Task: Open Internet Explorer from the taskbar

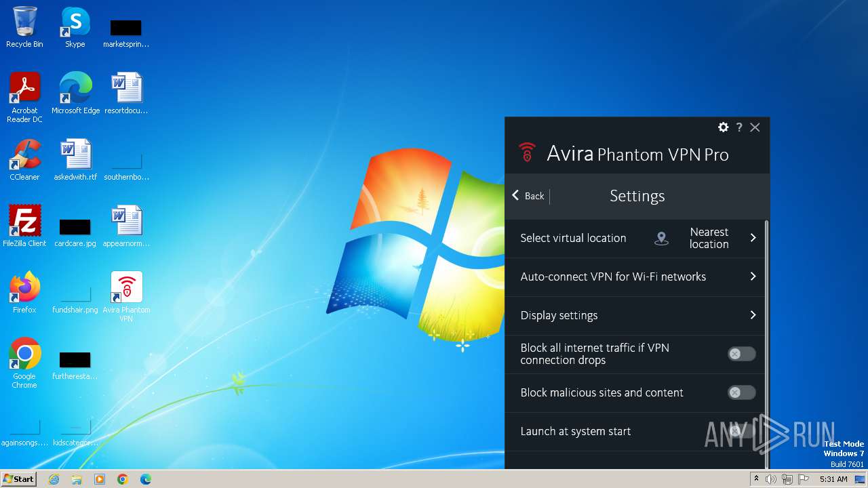Action: coord(54,479)
